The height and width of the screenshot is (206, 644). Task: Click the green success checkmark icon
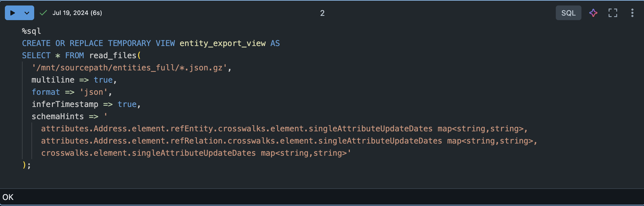[43, 13]
